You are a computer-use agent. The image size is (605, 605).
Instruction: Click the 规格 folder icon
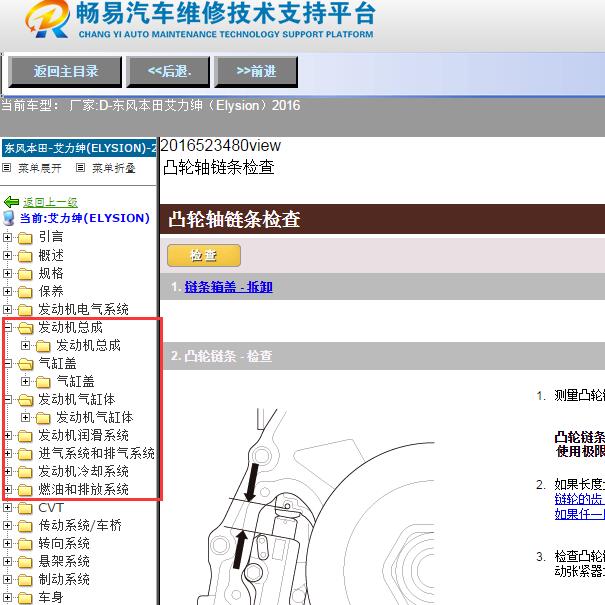(x=25, y=274)
